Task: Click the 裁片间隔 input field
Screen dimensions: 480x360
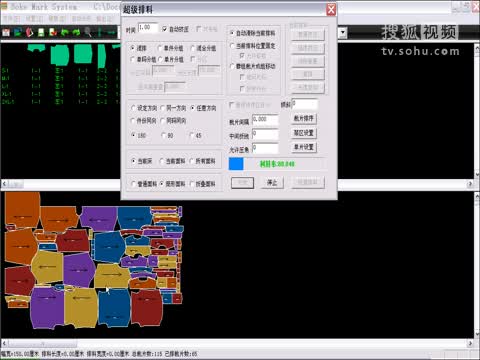Action: (x=265, y=120)
